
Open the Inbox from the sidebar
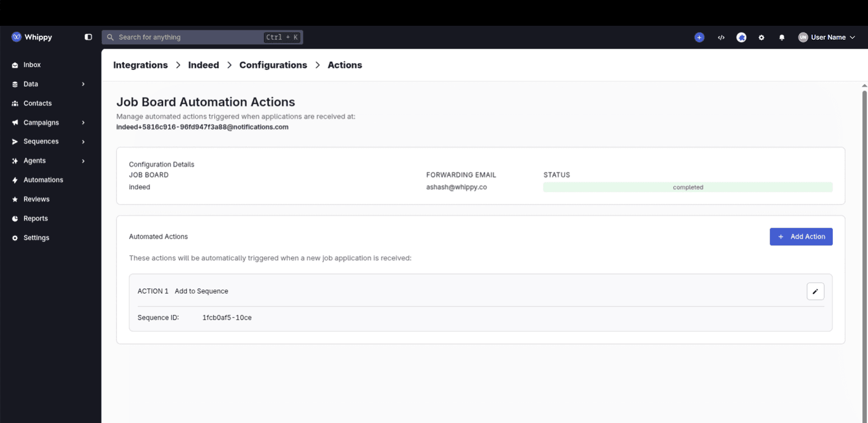click(31, 64)
